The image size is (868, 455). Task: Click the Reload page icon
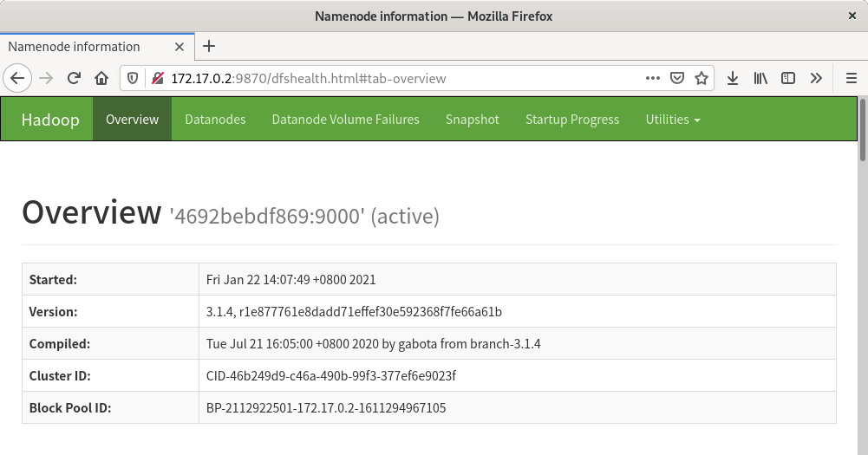click(74, 78)
